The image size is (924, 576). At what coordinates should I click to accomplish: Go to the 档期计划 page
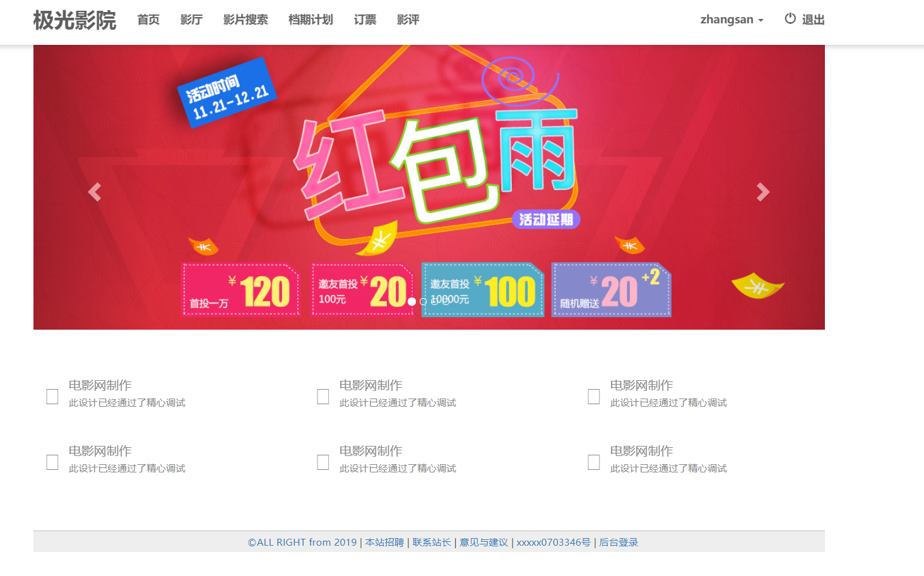coord(311,20)
